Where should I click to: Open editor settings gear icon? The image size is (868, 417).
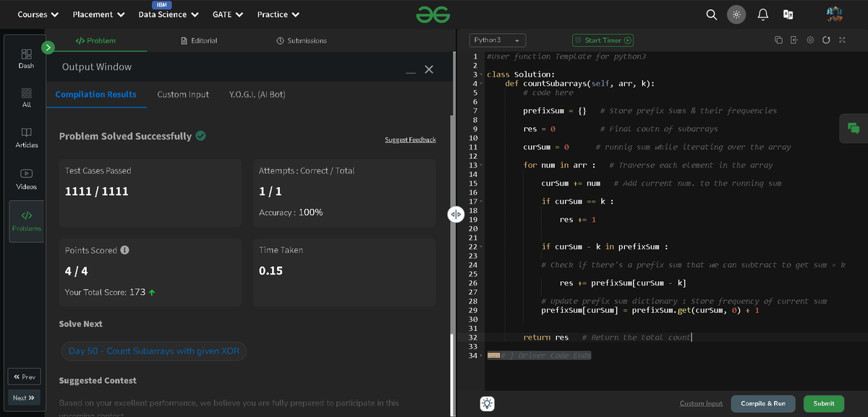coord(810,40)
